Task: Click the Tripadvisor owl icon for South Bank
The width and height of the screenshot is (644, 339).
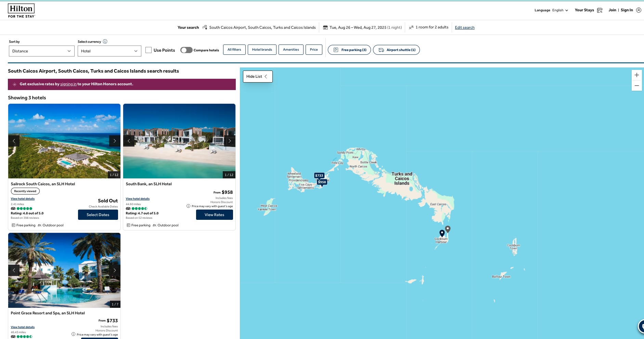Action: 128,209
